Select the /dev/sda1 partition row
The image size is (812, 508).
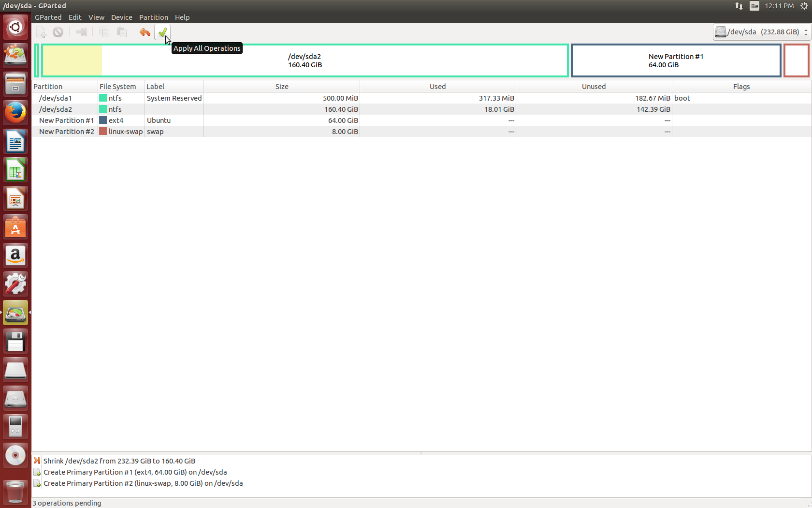(x=421, y=98)
